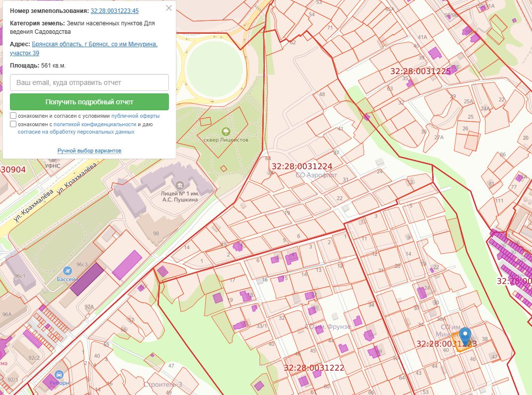Close the land parcel info popup

(168, 8)
